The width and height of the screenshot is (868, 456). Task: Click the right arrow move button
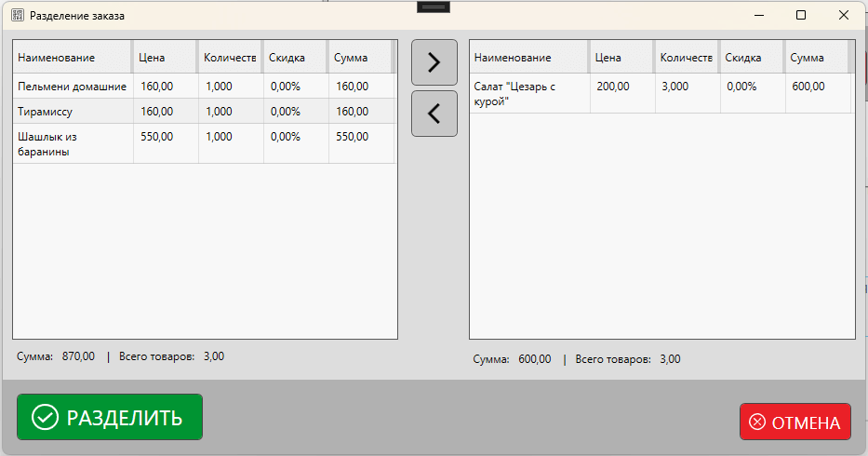click(x=434, y=63)
